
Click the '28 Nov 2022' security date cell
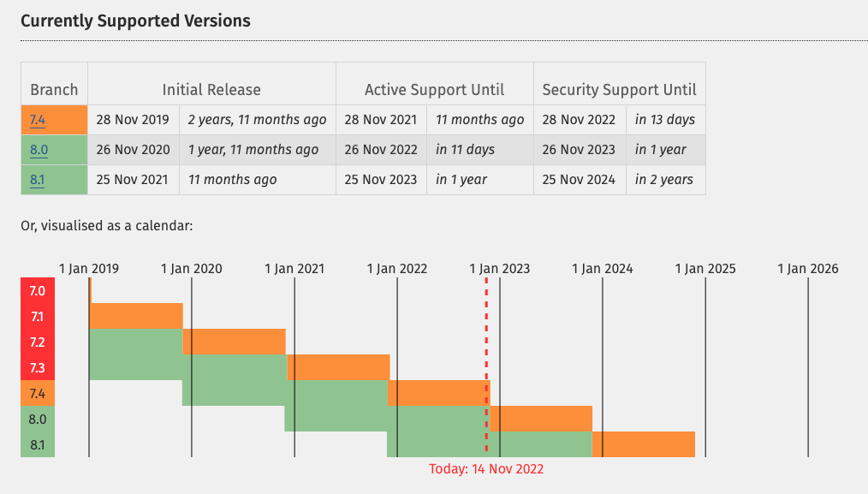click(580, 120)
